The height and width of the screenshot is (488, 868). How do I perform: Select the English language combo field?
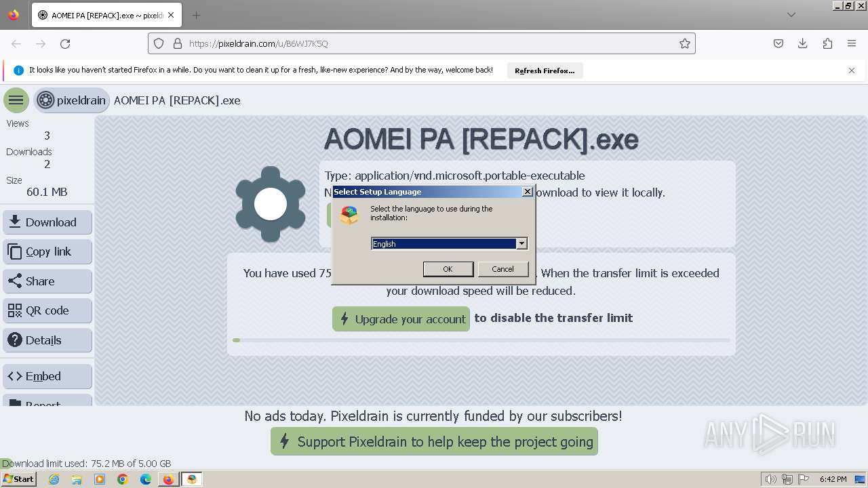pyautogui.click(x=449, y=243)
